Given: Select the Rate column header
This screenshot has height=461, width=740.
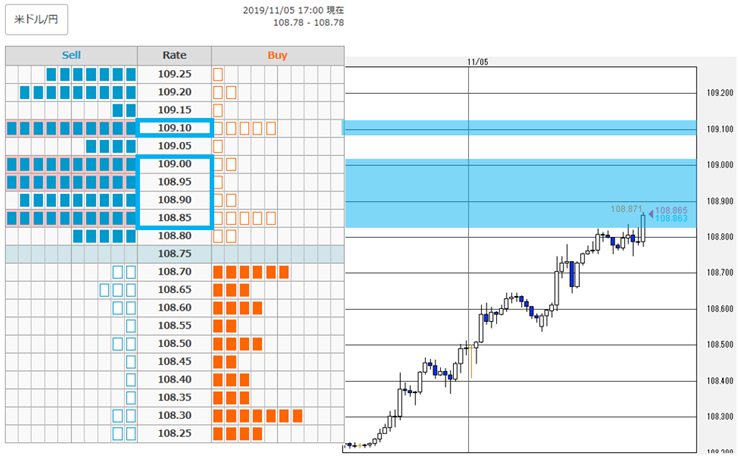Looking at the screenshot, I should pyautogui.click(x=175, y=55).
